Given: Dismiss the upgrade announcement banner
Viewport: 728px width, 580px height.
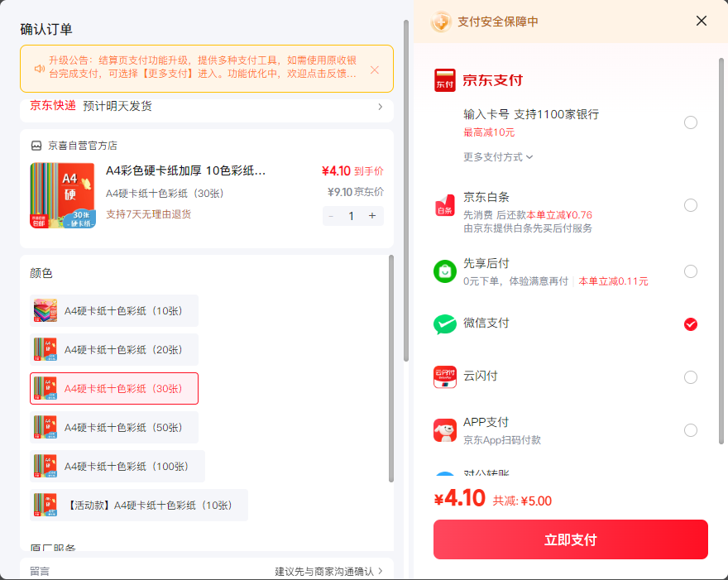Looking at the screenshot, I should pyautogui.click(x=375, y=70).
